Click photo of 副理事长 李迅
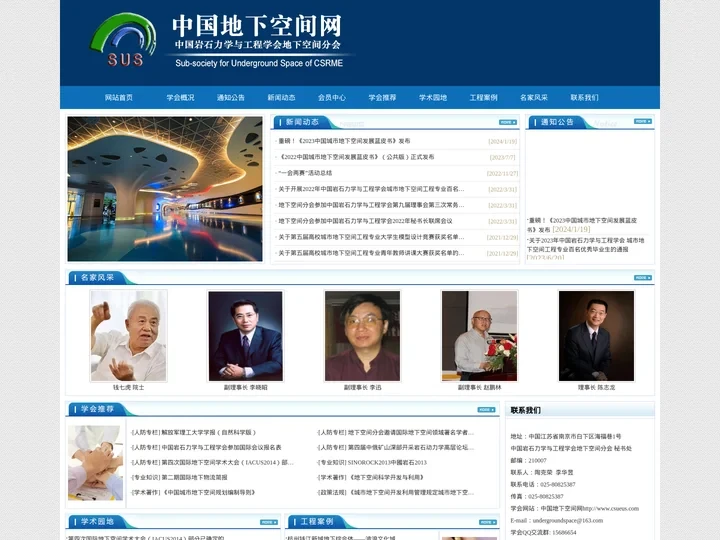Viewport: 720px width, 540px height. [x=362, y=336]
